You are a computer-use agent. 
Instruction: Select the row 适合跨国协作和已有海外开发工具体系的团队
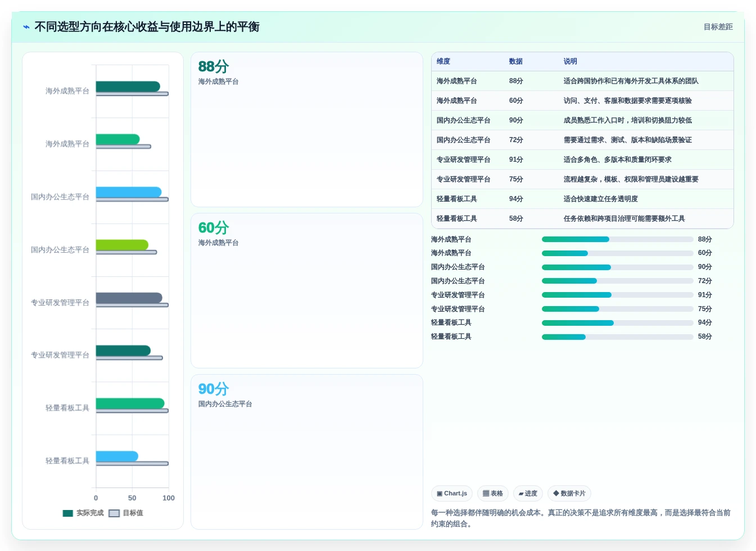[x=582, y=81]
